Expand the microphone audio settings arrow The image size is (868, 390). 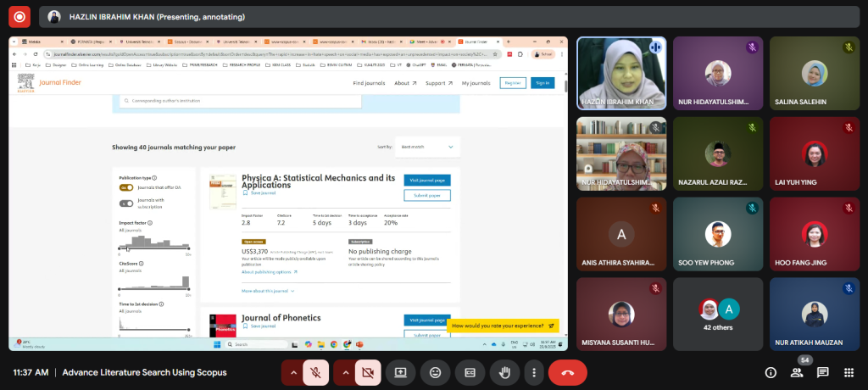(292, 372)
